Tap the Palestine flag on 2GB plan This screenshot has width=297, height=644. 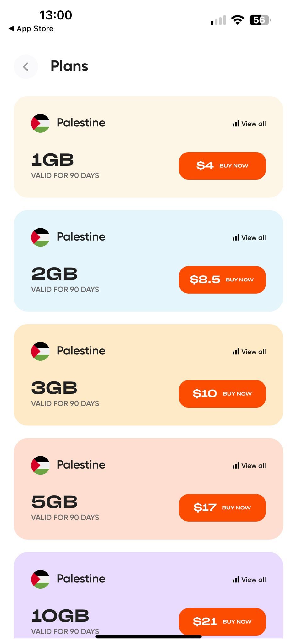[x=40, y=237]
